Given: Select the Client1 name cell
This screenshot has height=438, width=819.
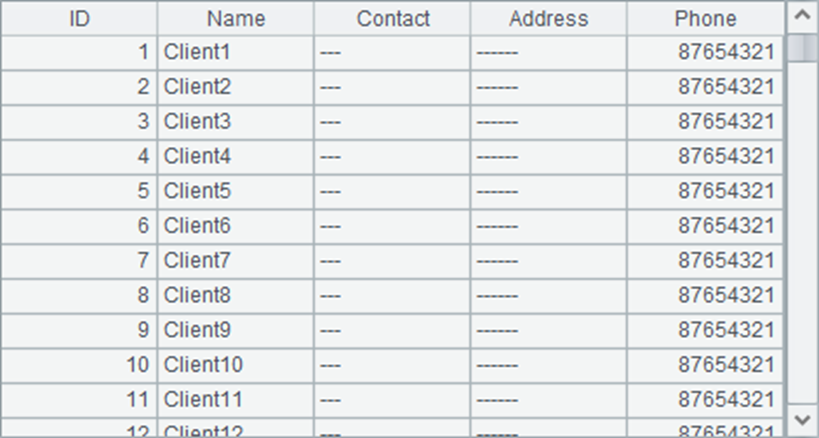Looking at the screenshot, I should (236, 52).
